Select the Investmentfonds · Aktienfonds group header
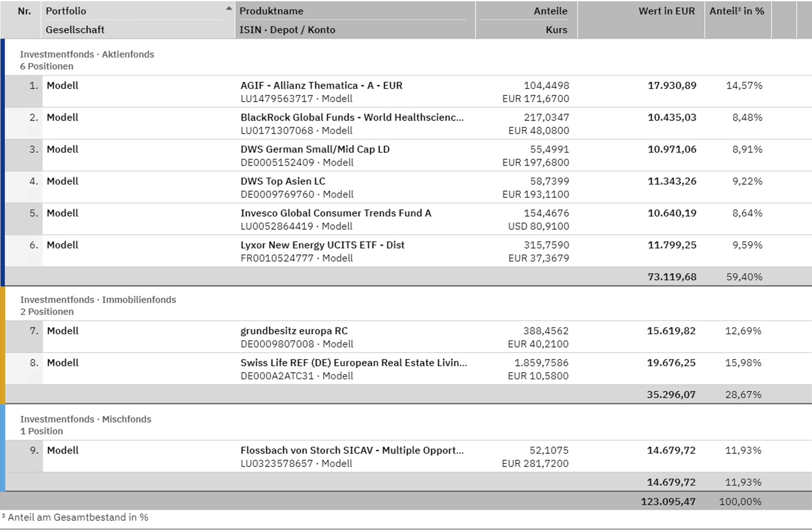Screen dimensions: 812x530 87,54
